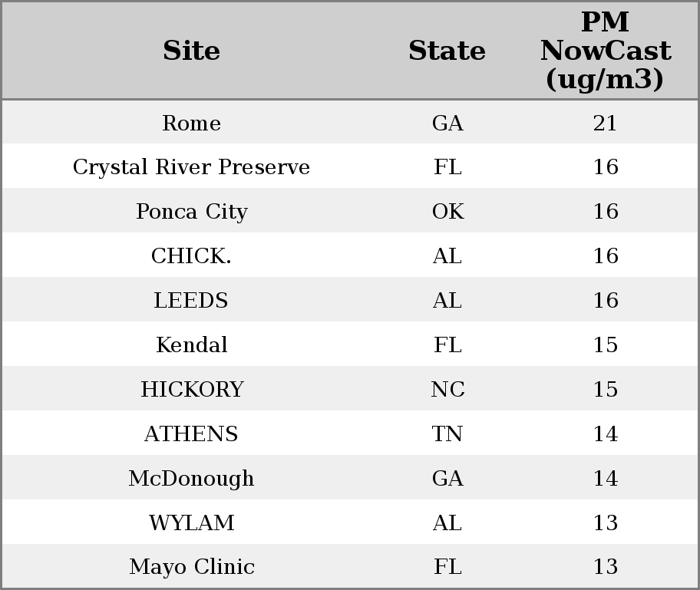
Task: Select the OK state cell for Ponca City
Action: pos(447,212)
